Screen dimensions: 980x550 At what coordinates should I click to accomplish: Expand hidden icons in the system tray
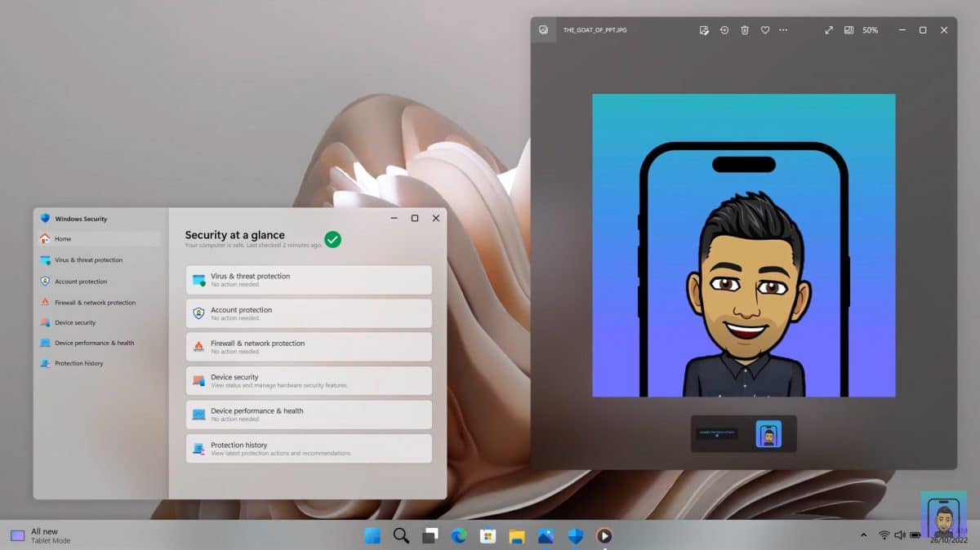pyautogui.click(x=864, y=535)
